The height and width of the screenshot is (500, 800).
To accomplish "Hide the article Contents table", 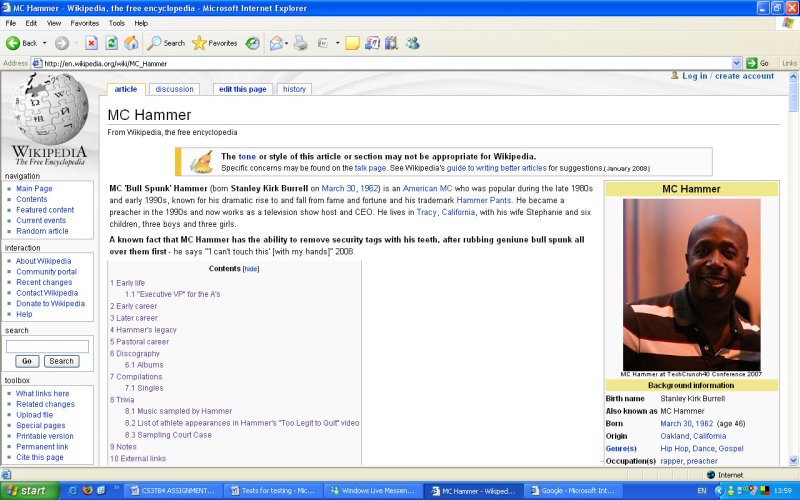I will [x=251, y=269].
